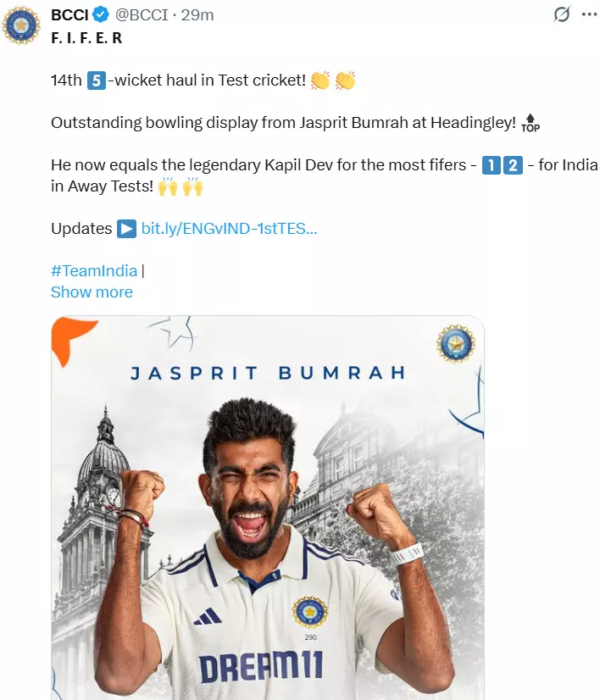Expand tweet with Show more
Screen dimensions: 600x700
(92, 292)
